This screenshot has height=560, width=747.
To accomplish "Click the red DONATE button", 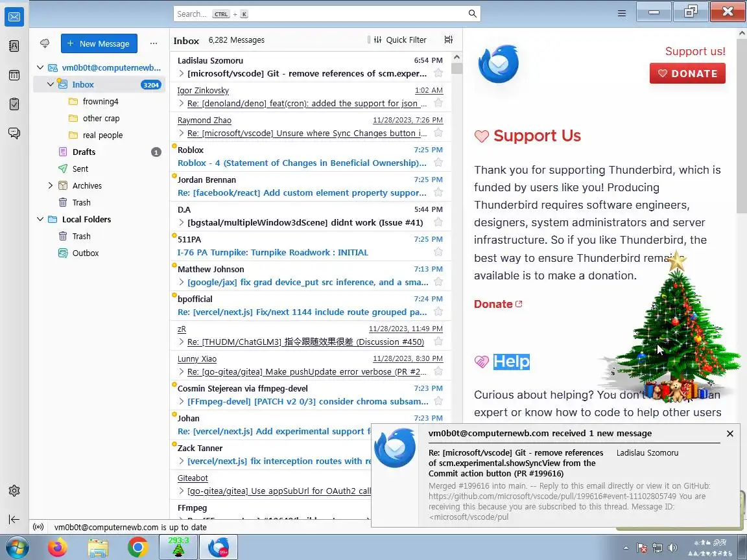I will click(x=687, y=73).
